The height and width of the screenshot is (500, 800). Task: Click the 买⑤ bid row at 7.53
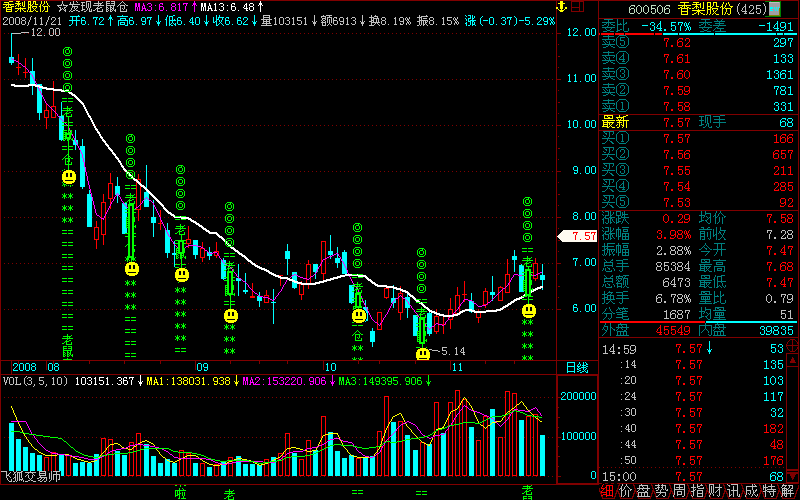(x=698, y=202)
